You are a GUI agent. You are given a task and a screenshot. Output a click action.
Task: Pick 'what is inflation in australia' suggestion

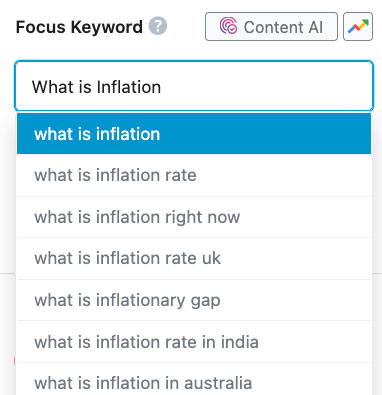click(194, 380)
